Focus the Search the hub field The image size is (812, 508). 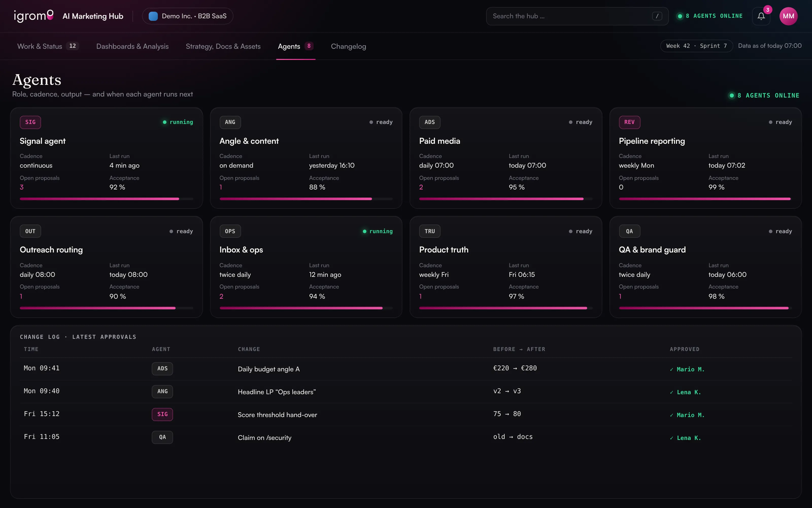(577, 16)
